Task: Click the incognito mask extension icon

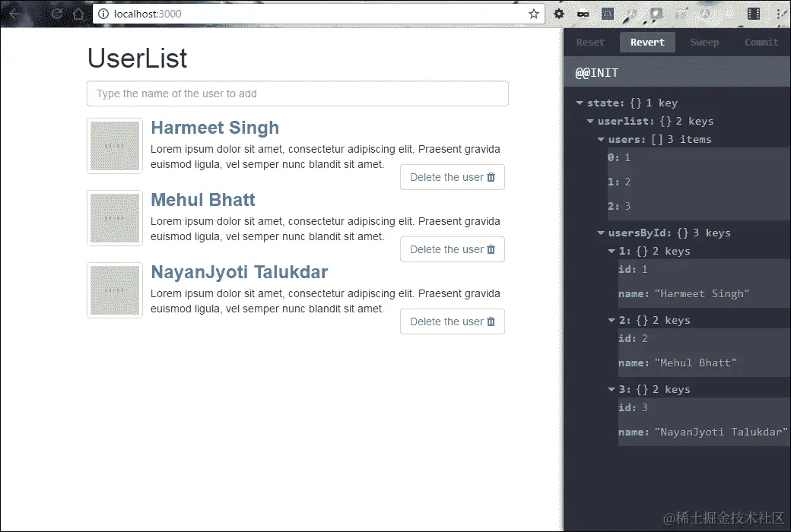Action: click(582, 14)
